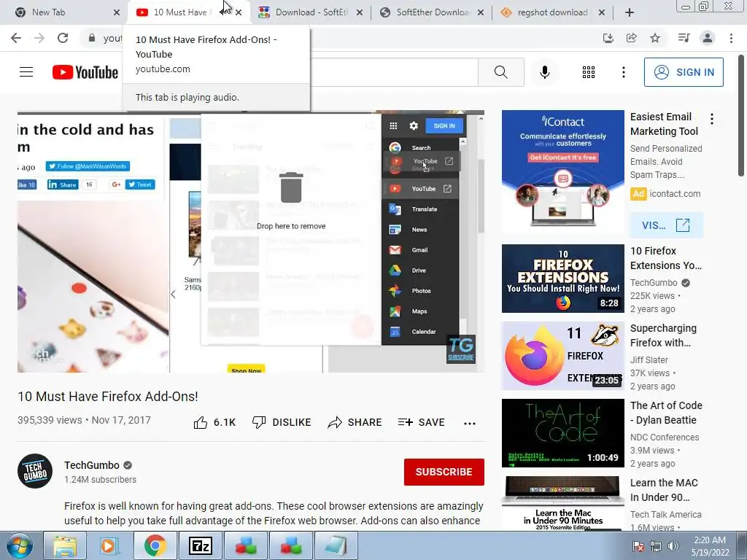Switch to the Download - SoftEther tab
Screen dimensions: 747x560
click(311, 12)
